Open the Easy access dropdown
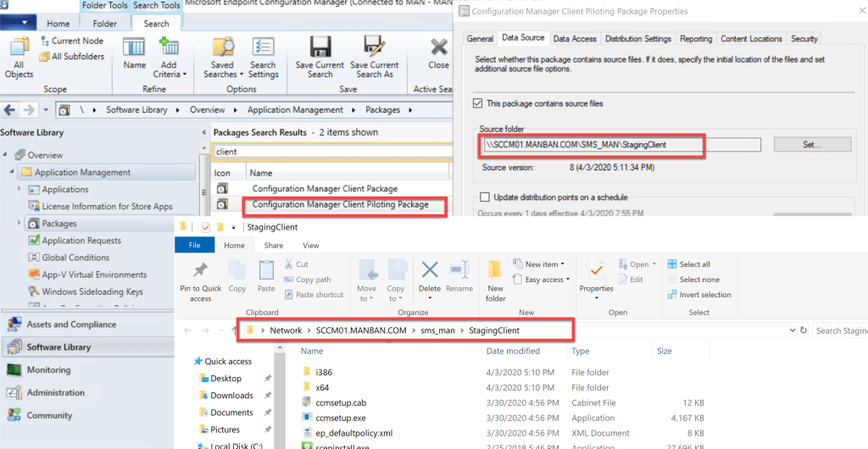This screenshot has width=868, height=449. [x=541, y=280]
